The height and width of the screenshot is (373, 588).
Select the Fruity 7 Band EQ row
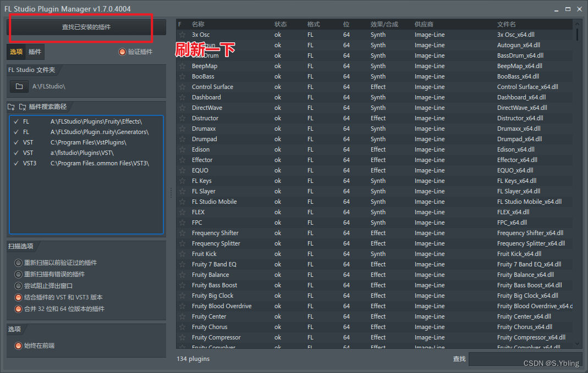tap(375, 264)
